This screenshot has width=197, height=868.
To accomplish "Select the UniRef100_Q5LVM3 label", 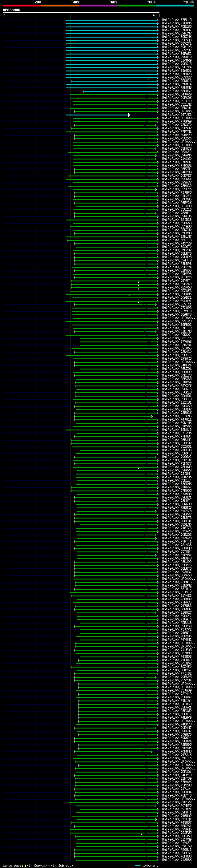I will pos(177,233).
